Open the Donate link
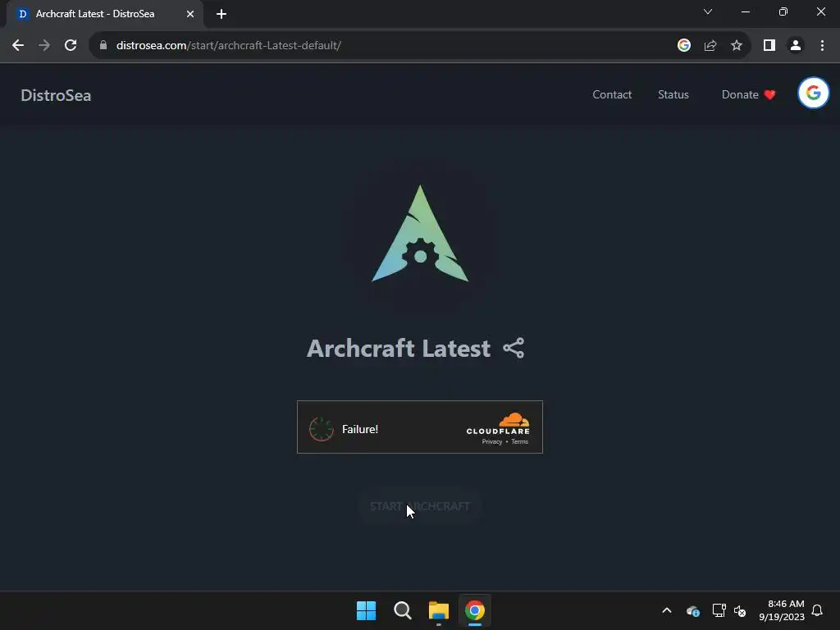Viewport: 840px width, 630px height. click(748, 95)
